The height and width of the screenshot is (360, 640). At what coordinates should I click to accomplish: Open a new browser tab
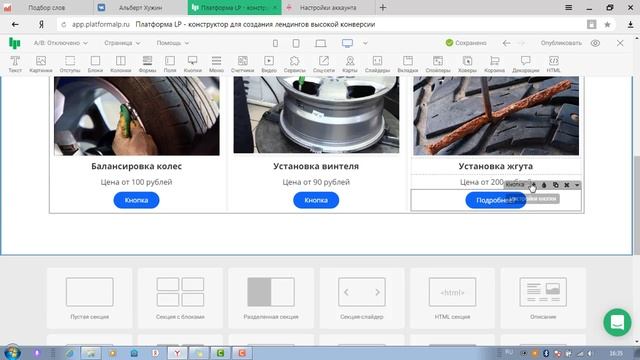(383, 8)
